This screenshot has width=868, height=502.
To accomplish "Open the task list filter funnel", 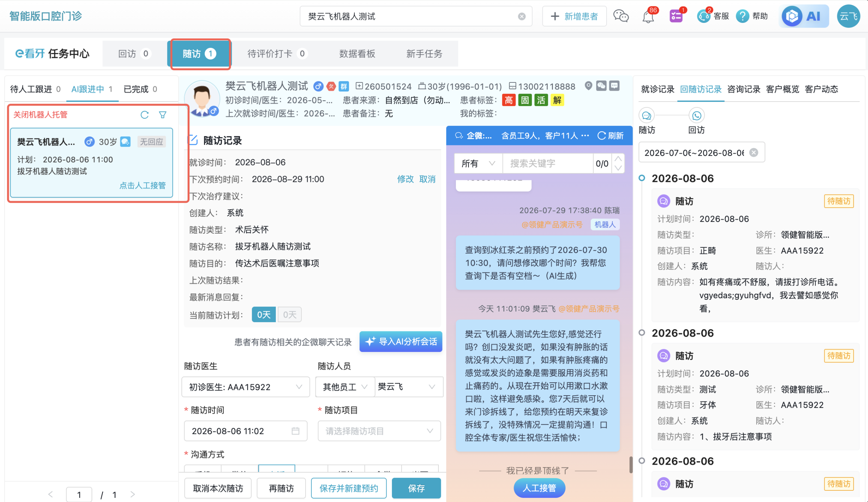I will coord(163,115).
